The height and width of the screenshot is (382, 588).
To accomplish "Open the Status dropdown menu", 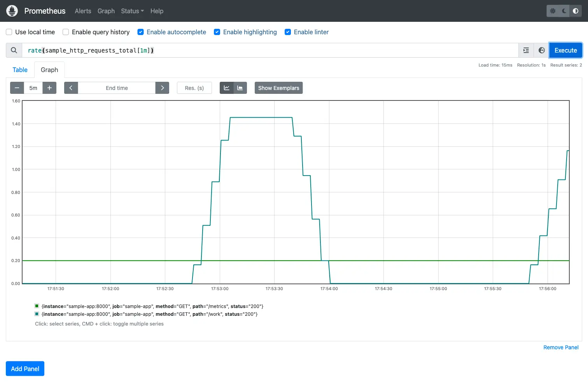I will click(x=132, y=11).
